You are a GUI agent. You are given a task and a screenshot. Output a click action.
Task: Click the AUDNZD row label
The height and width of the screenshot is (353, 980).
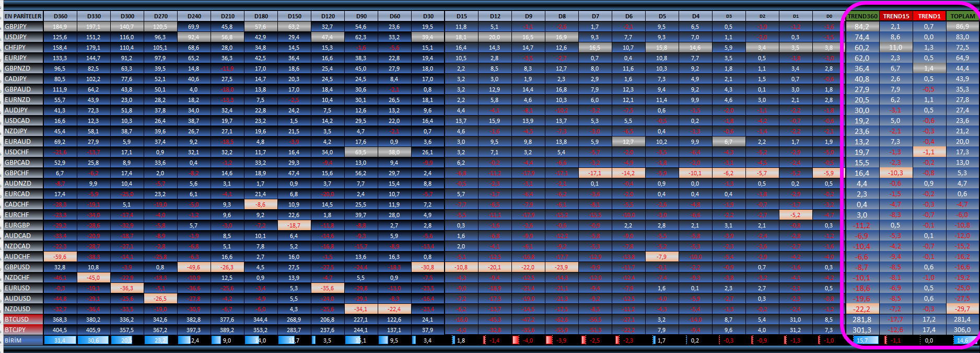pyautogui.click(x=22, y=184)
